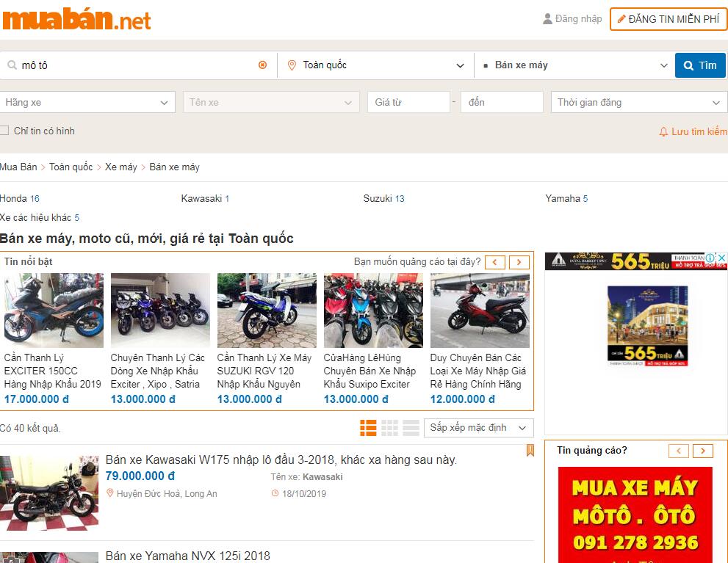This screenshot has height=563, width=728.
Task: Open the Bán xe máy category dropdown
Action: coord(574,65)
